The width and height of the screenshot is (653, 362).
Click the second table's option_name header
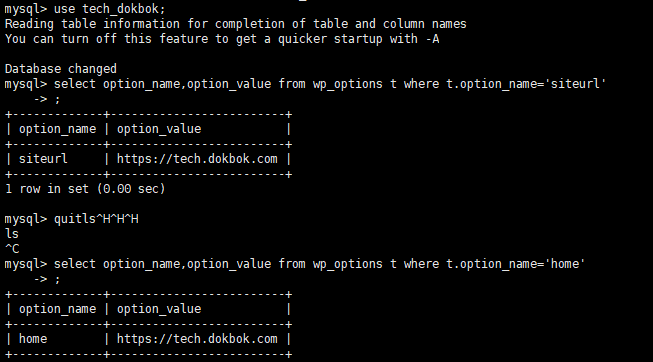point(57,309)
